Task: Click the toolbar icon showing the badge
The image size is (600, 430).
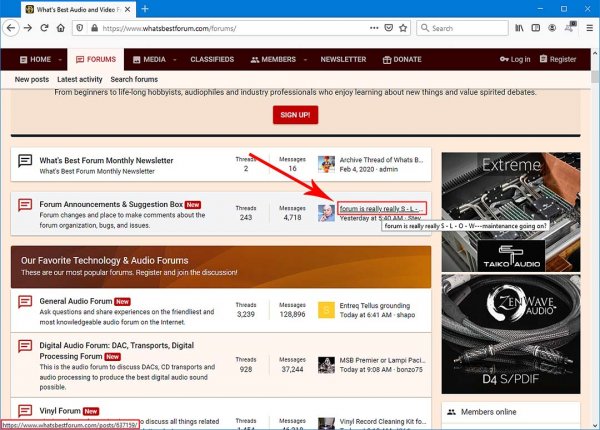Action: coord(569,27)
